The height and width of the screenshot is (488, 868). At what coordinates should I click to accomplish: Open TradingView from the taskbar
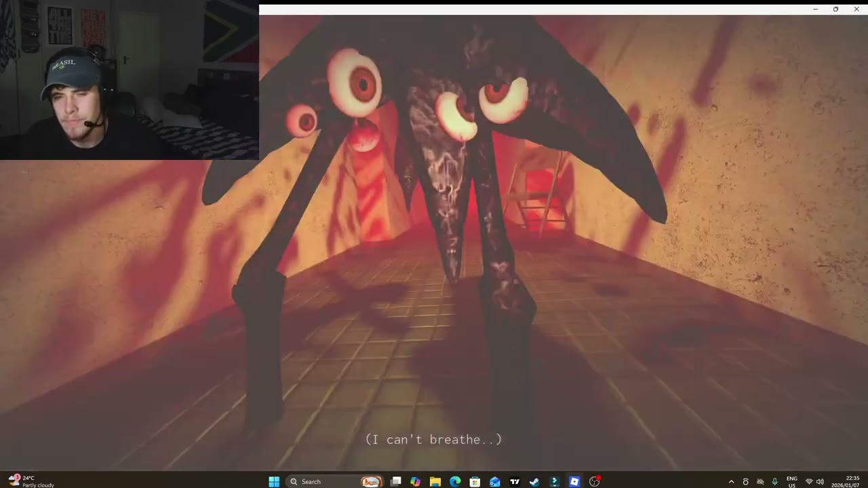(515, 481)
